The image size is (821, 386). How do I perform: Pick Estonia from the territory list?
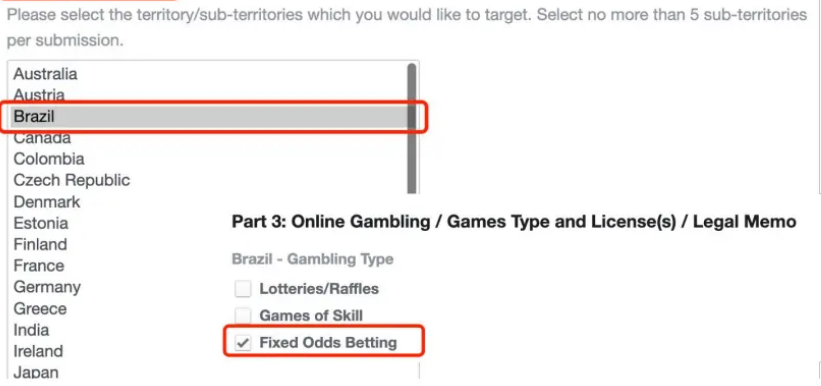41,223
